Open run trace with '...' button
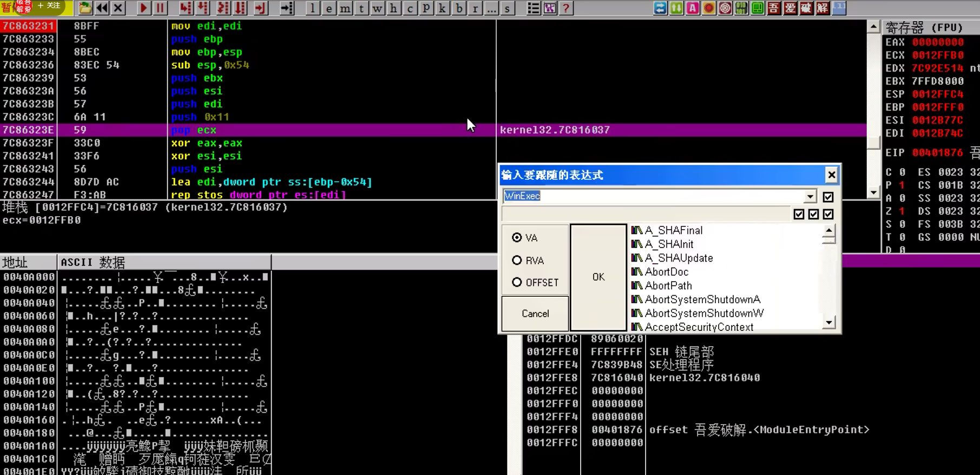Screen dimensions: 980x475 (491, 8)
